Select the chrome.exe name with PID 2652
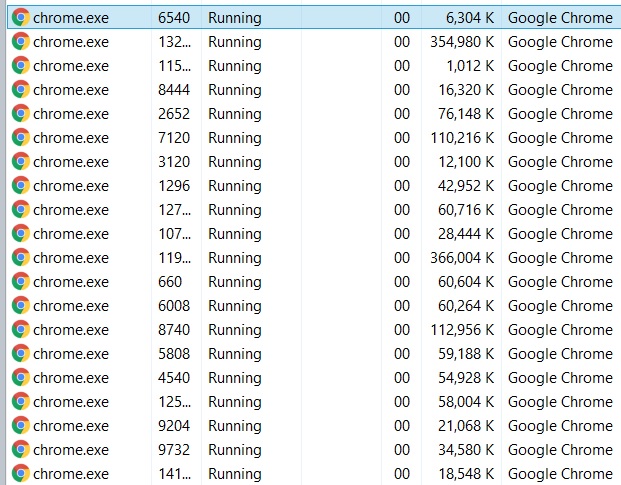 coord(71,114)
